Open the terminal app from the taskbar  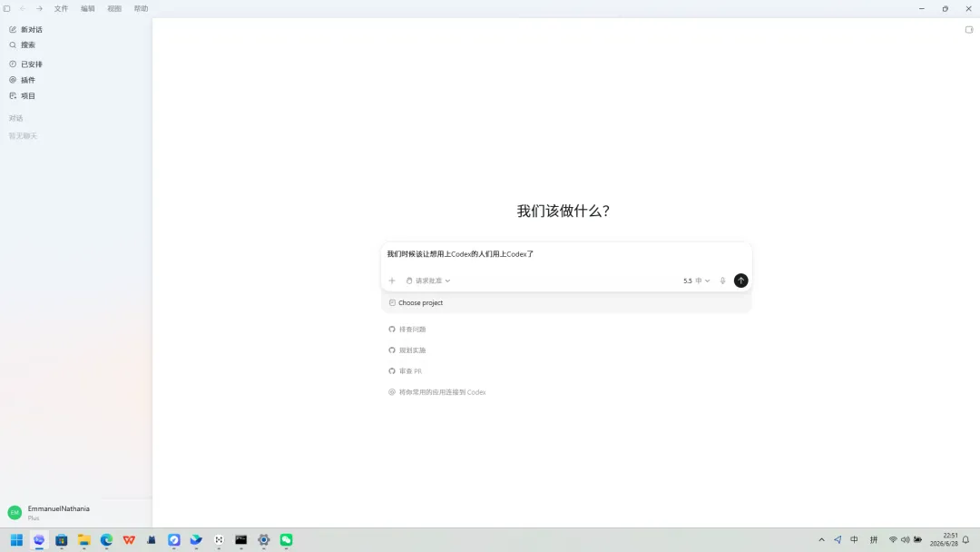point(241,539)
